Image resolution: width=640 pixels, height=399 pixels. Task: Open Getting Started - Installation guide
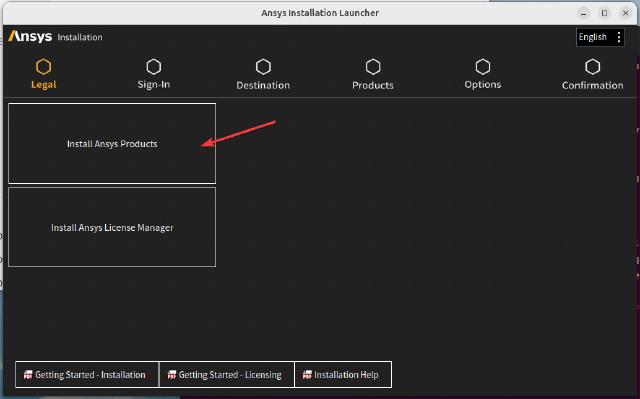point(87,375)
